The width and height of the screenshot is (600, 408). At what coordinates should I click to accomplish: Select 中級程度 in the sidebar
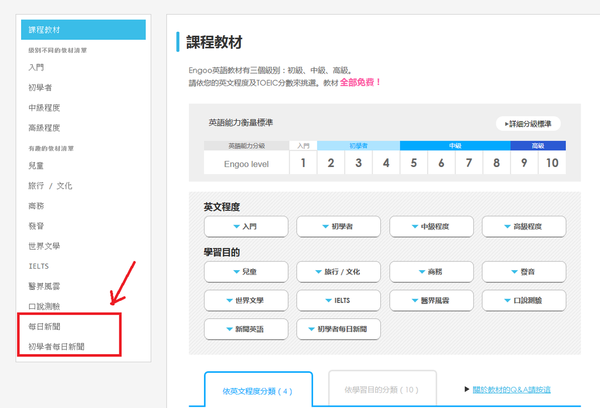click(45, 107)
